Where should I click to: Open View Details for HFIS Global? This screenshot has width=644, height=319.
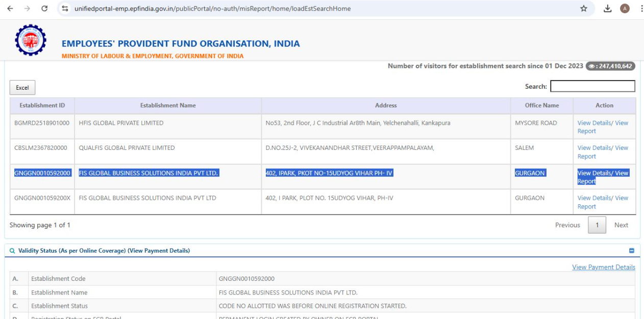(594, 123)
